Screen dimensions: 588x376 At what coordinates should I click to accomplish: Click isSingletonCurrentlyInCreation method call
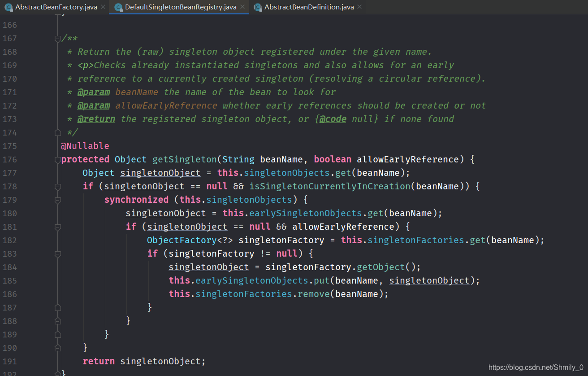[x=330, y=186]
